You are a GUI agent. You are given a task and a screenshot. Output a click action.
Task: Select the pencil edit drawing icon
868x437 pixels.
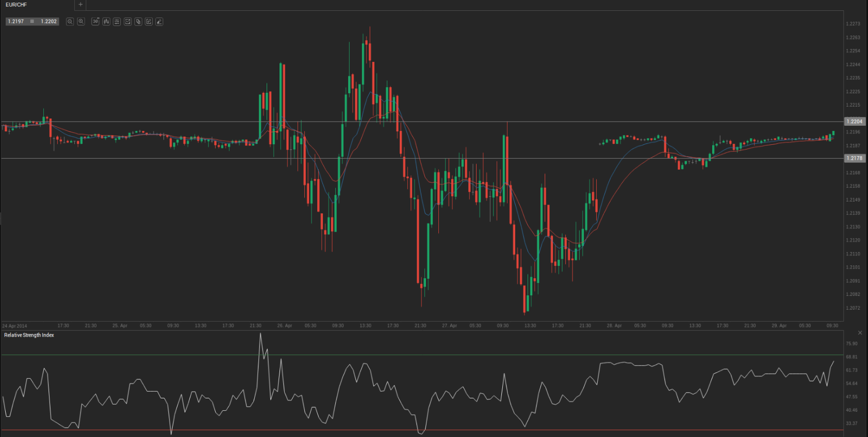point(149,22)
